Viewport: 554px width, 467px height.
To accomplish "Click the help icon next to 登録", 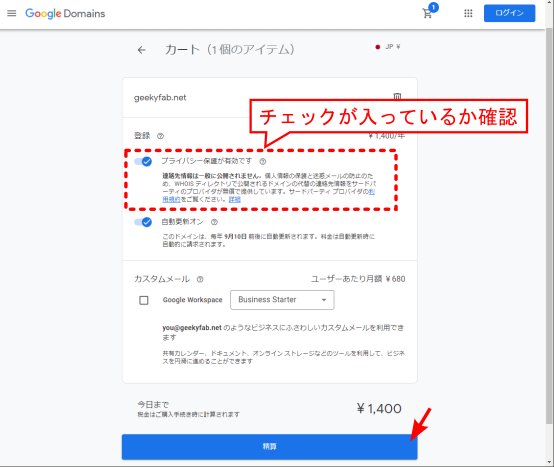I will point(160,136).
